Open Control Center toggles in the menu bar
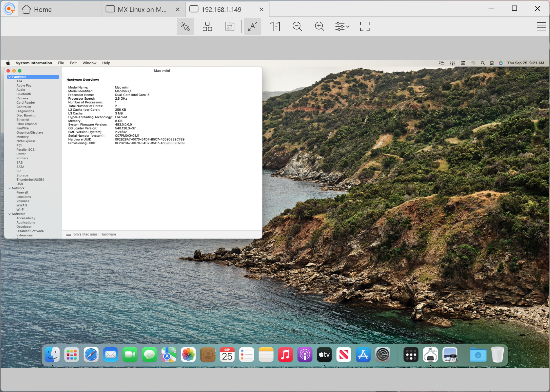The width and height of the screenshot is (550, 392). [491, 63]
